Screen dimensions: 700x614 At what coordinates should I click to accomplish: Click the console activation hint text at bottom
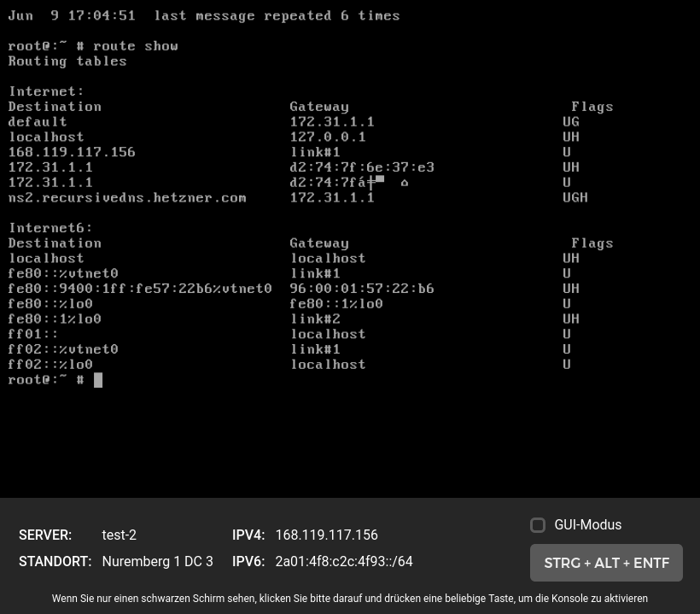(350, 599)
